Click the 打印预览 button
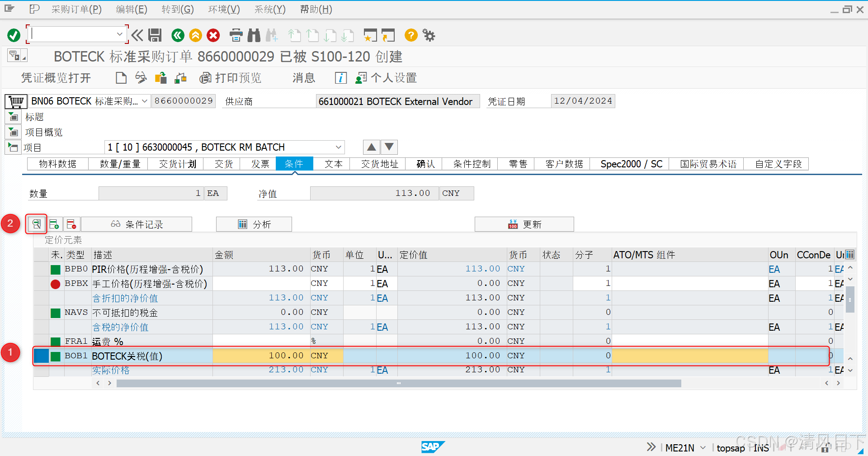The width and height of the screenshot is (868, 456). click(x=231, y=78)
